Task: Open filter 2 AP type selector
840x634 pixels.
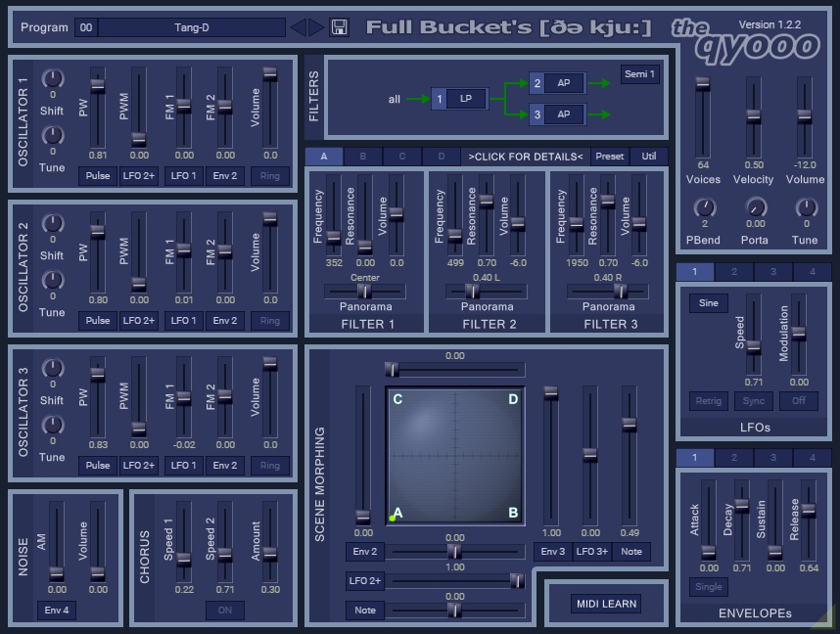Action: pos(564,83)
